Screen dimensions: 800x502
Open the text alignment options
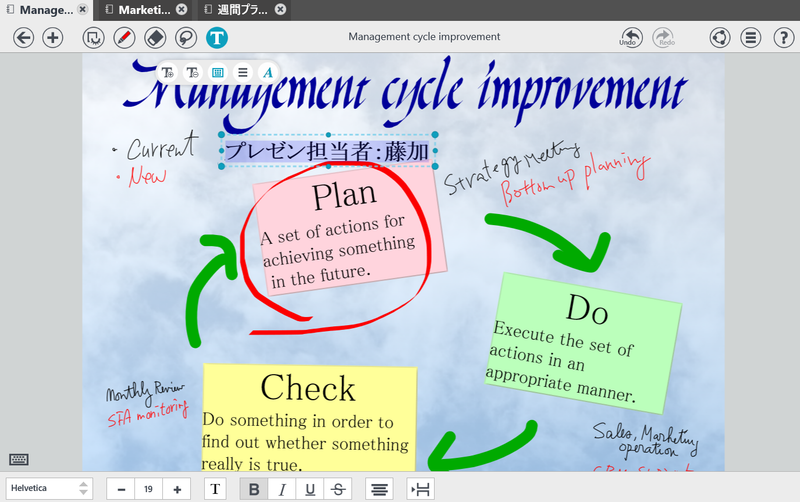(x=379, y=489)
